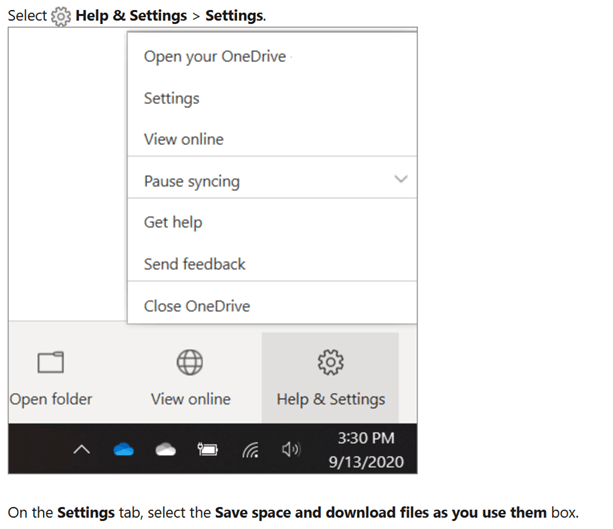The image size is (613, 529).
Task: Click the Help & Settings label under the gear
Action: pos(331,399)
